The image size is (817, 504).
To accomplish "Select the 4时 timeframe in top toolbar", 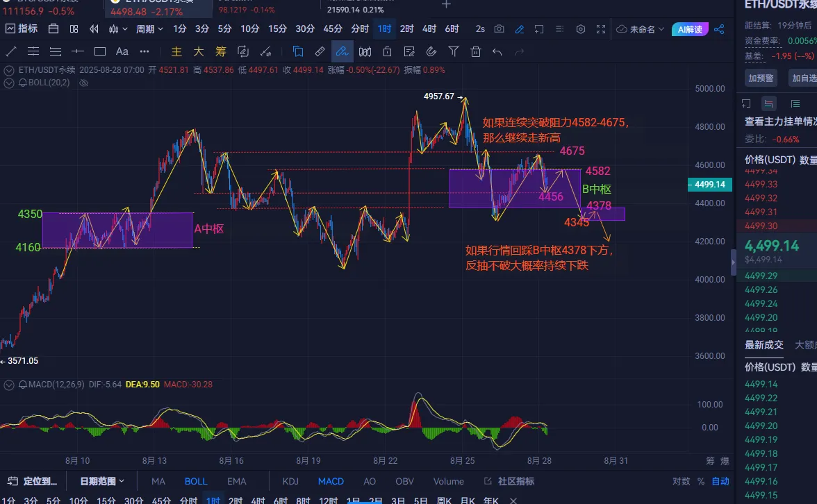I will (x=429, y=28).
